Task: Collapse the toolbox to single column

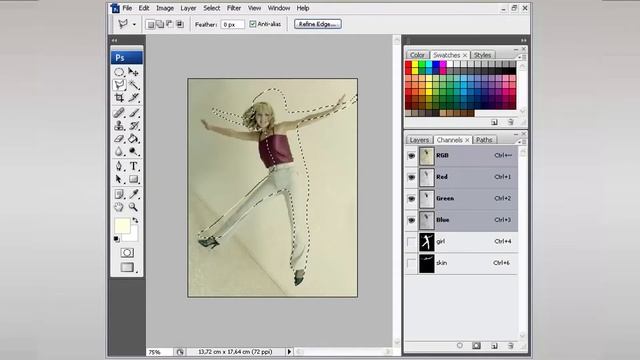Action: click(x=114, y=40)
